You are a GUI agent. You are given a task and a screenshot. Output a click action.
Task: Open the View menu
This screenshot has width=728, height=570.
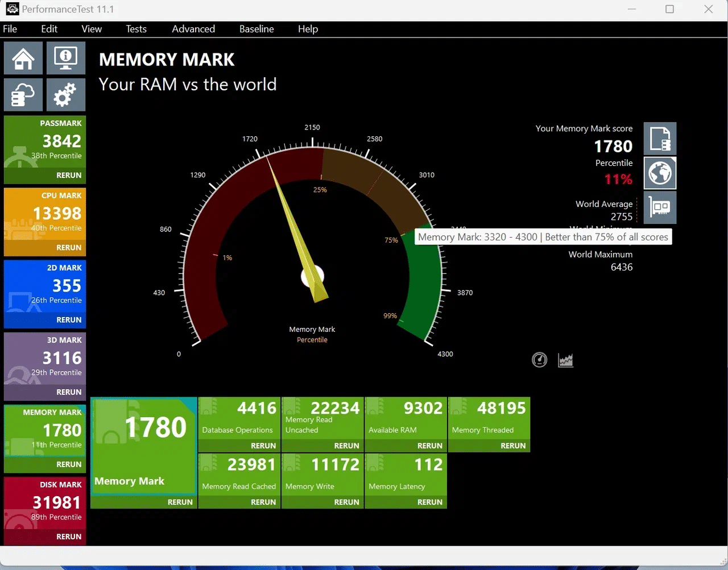point(92,29)
